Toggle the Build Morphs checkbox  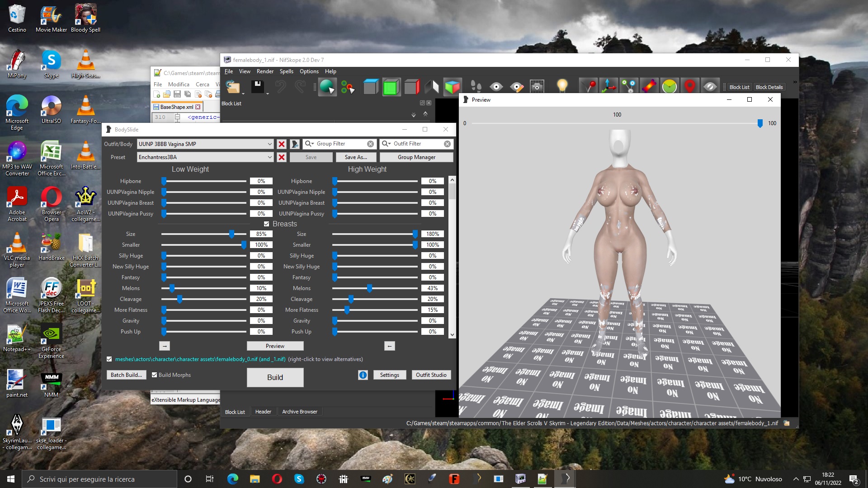[155, 375]
